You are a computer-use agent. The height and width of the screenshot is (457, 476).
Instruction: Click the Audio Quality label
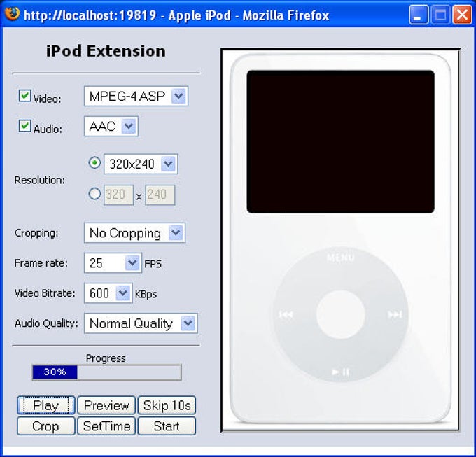tap(46, 323)
